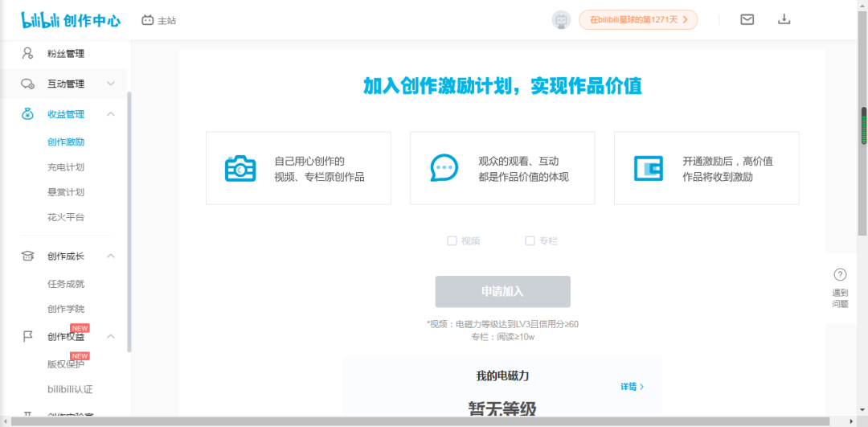Screen dimensions: 868x427
Task: Open 详情 link in 我的电磁力
Action: (633, 387)
